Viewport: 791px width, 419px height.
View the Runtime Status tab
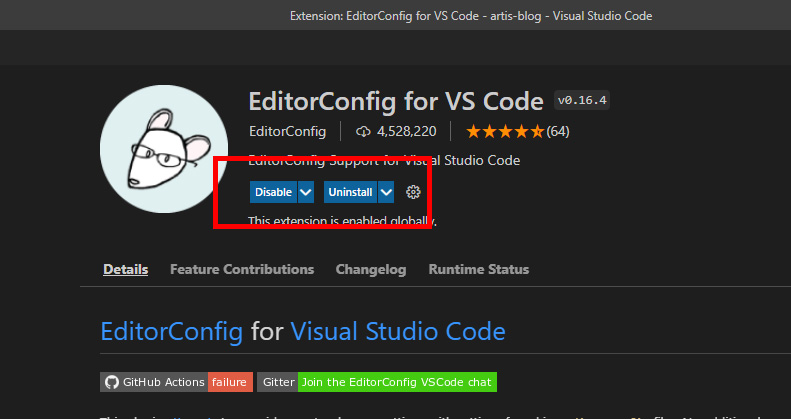tap(479, 269)
